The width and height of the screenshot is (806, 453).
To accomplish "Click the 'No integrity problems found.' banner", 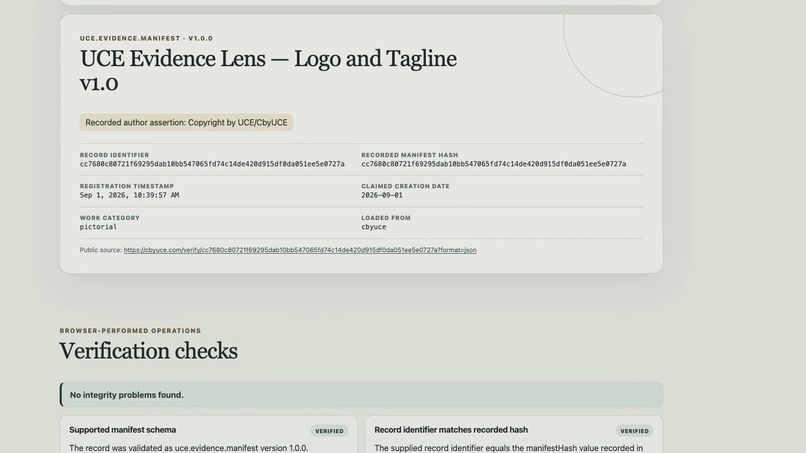I will click(x=361, y=395).
